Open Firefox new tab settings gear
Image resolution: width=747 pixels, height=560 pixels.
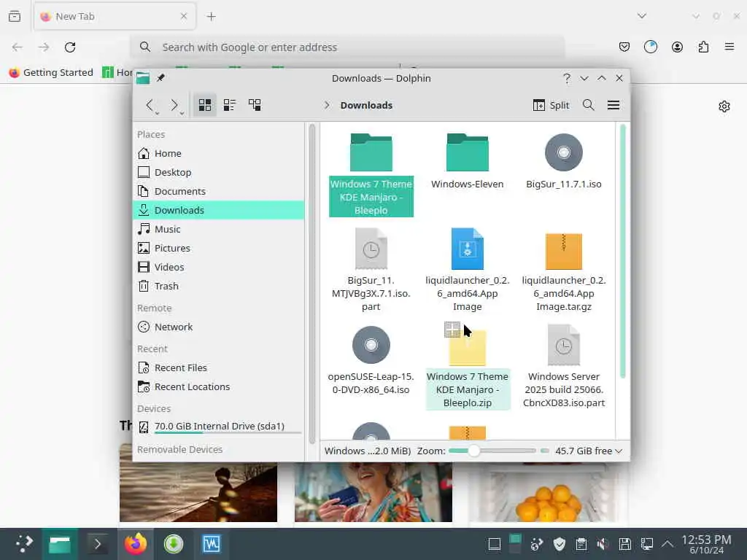click(724, 106)
